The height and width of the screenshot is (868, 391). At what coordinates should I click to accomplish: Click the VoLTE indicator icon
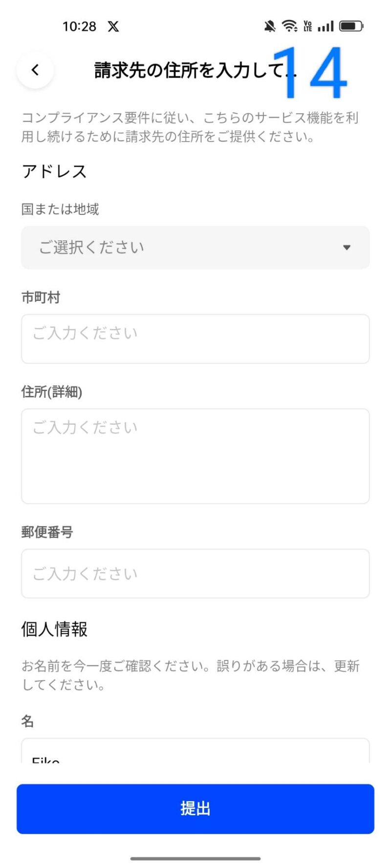click(308, 26)
